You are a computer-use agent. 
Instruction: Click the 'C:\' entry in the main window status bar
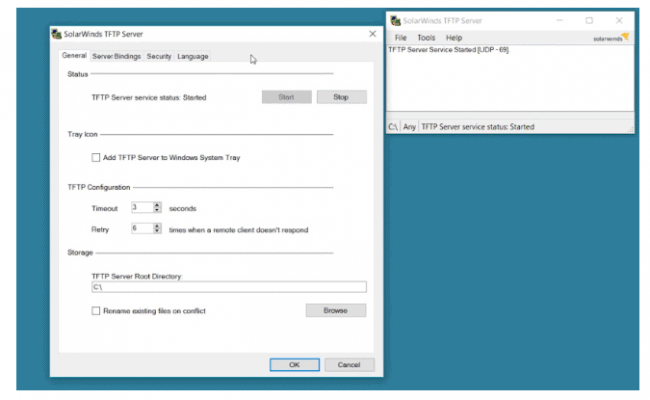(393, 127)
